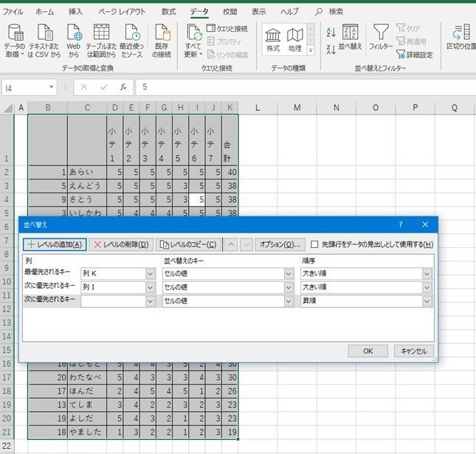Click 既存の接続 icon
The height and width of the screenshot is (454, 476).
[162, 41]
